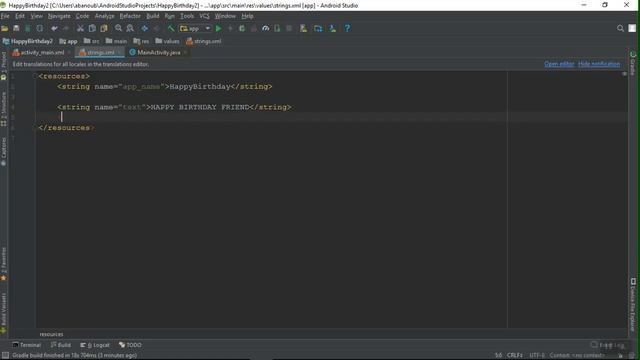640x360 pixels.
Task: Click the Undo arrow icon
Action: click(x=54, y=29)
